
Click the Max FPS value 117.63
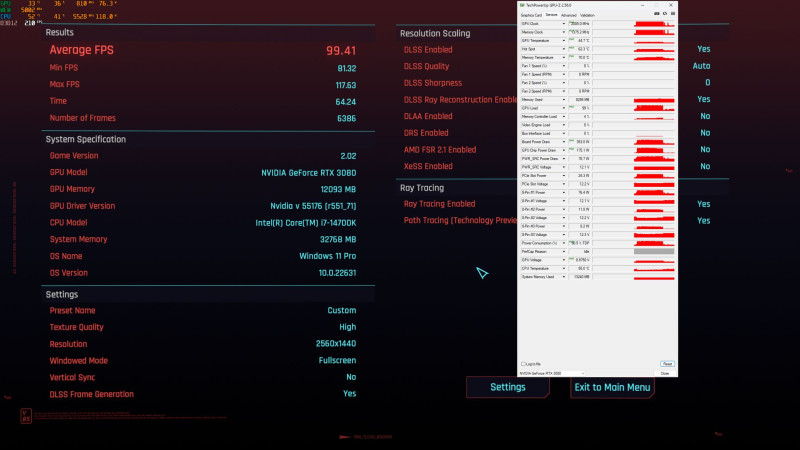pyautogui.click(x=345, y=85)
